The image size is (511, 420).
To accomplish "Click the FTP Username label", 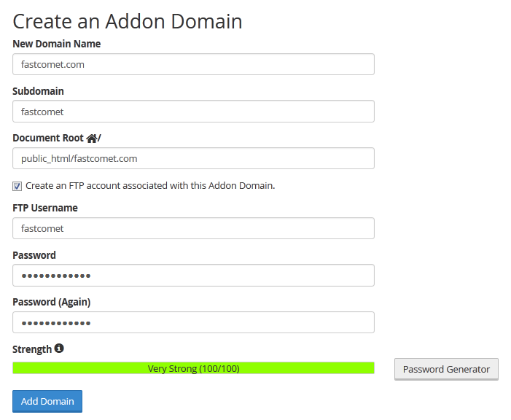I will 45,208.
